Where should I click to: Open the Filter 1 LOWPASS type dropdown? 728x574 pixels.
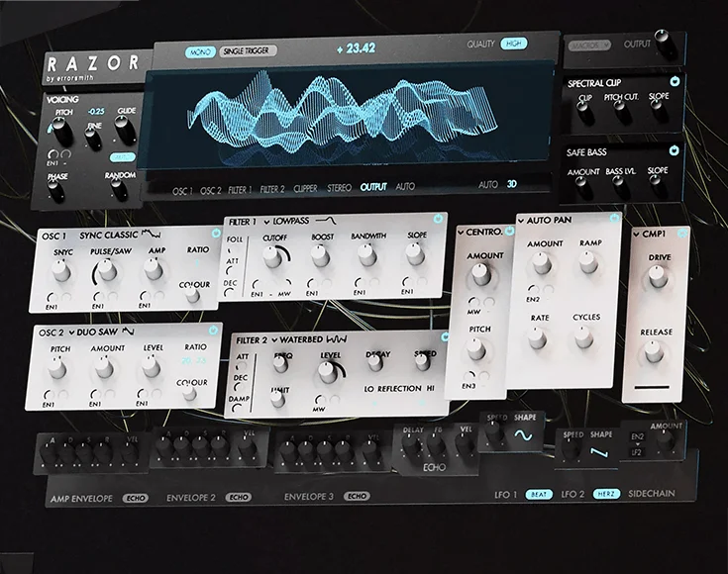pos(286,222)
